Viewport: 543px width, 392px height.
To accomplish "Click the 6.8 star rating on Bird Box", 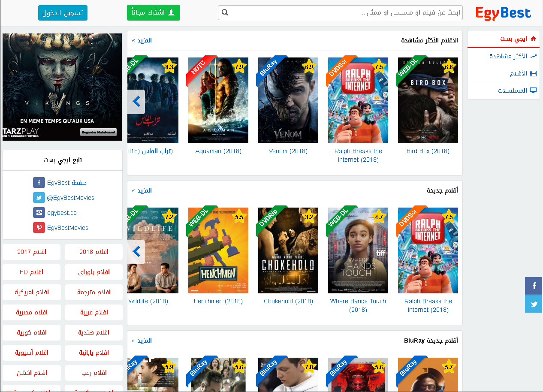I will 449,66.
